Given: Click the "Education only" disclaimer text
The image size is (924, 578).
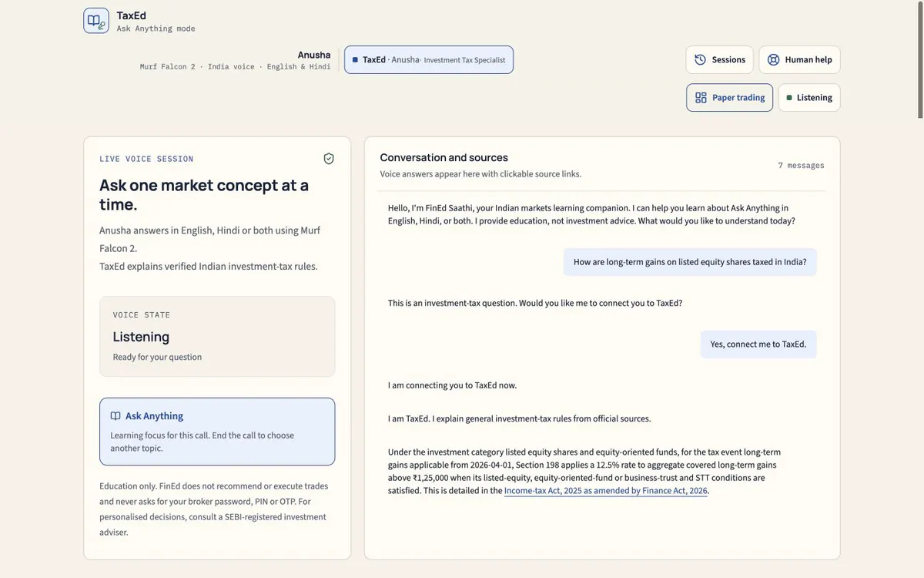Looking at the screenshot, I should (x=214, y=509).
